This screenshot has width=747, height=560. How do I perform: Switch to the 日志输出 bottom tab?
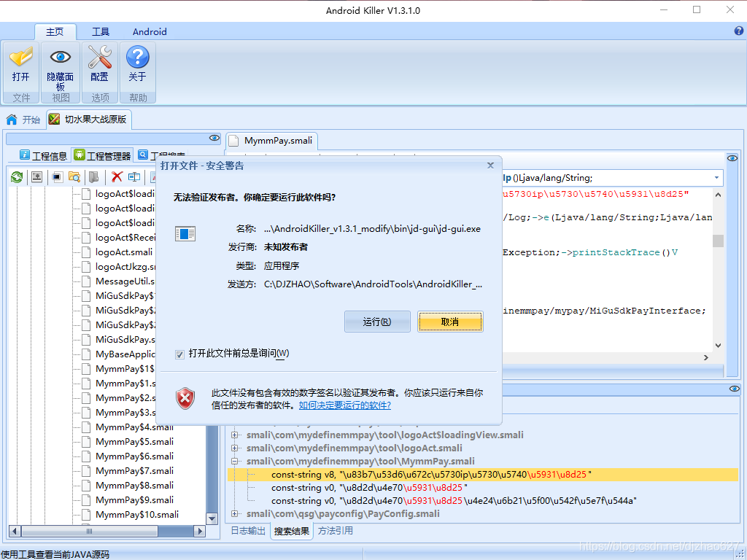point(248,531)
